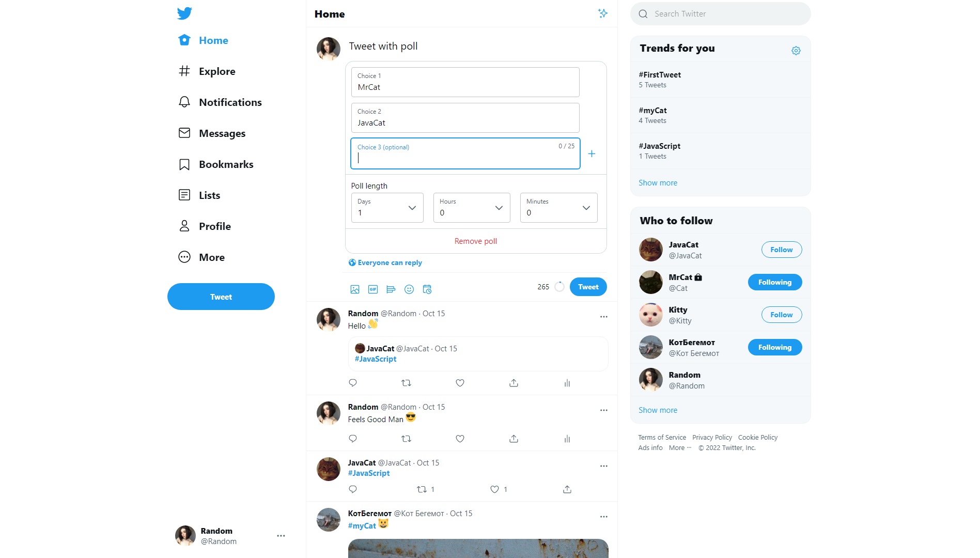Unfollow MrCat via Following button

775,282
